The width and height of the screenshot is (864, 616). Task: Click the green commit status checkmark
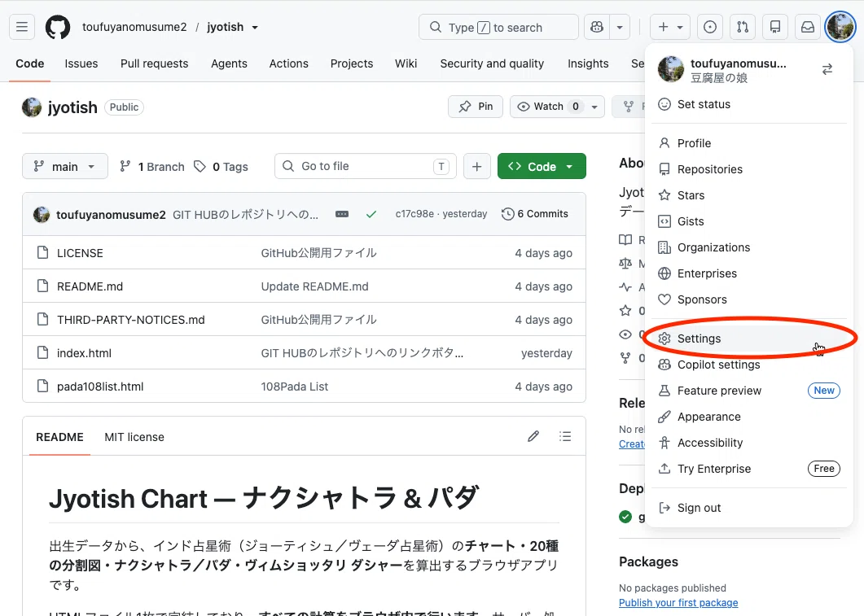click(371, 214)
